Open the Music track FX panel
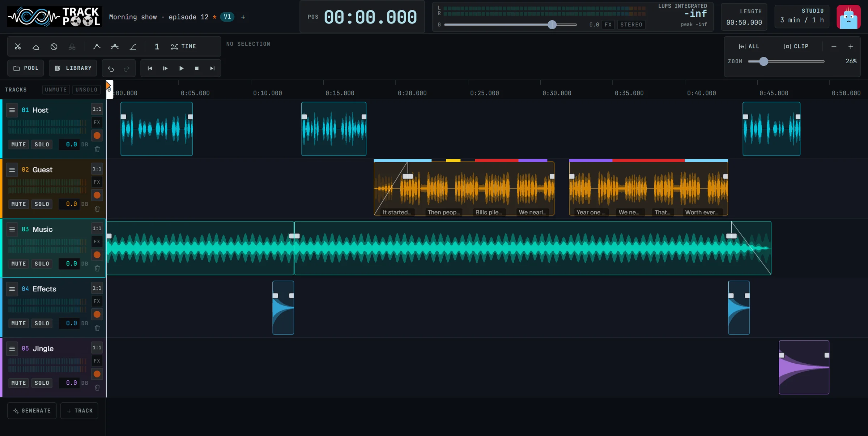 point(97,241)
